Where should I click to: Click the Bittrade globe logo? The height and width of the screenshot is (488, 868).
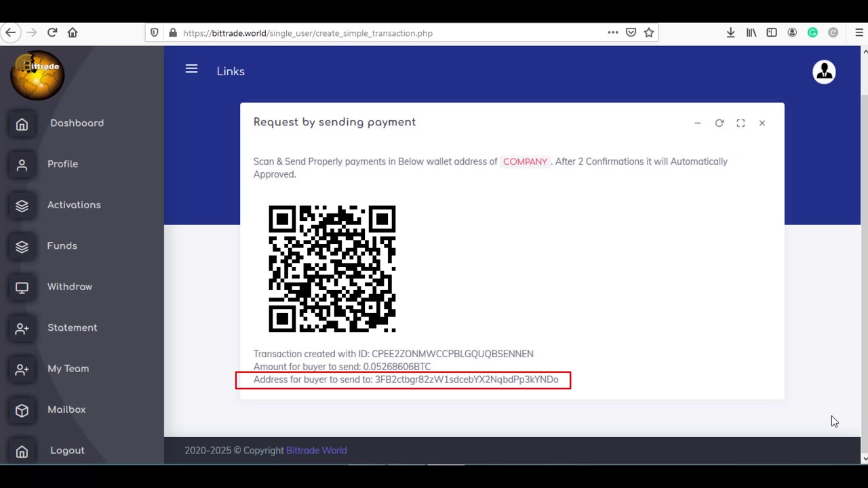click(x=37, y=75)
